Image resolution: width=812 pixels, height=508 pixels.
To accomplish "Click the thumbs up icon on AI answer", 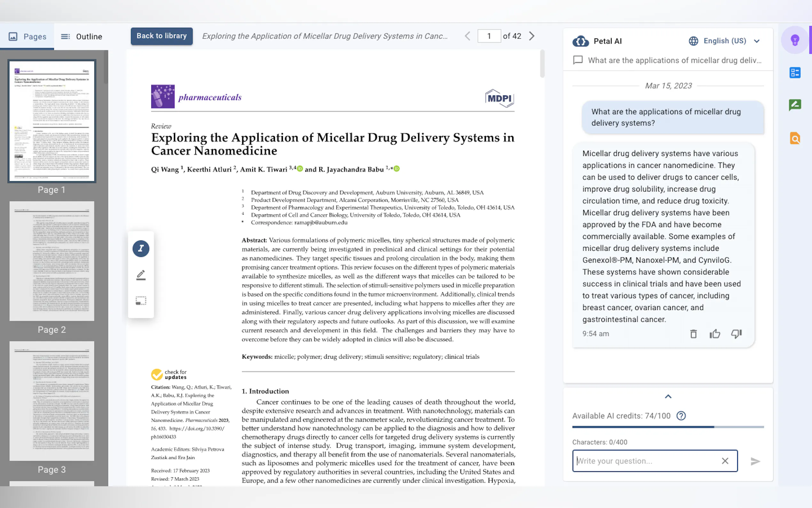I will (714, 334).
